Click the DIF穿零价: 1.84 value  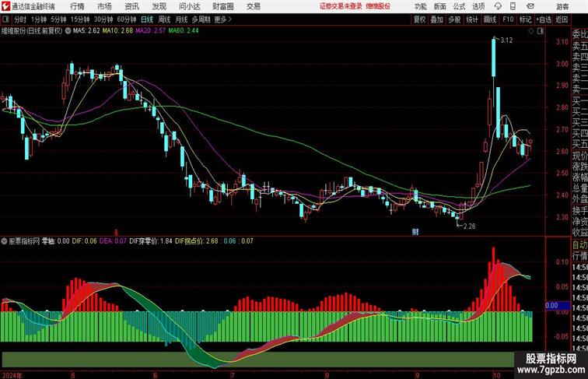[151, 241]
